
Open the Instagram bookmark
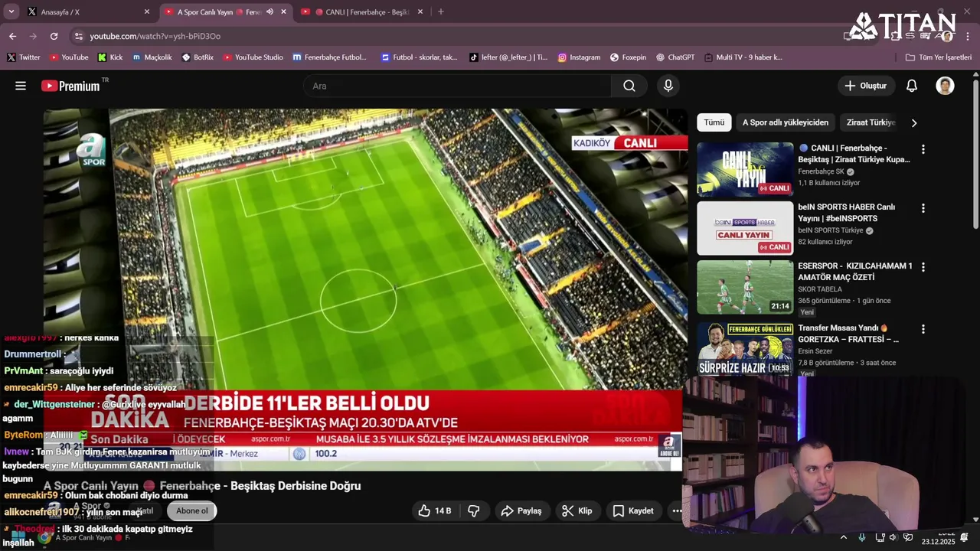click(579, 57)
